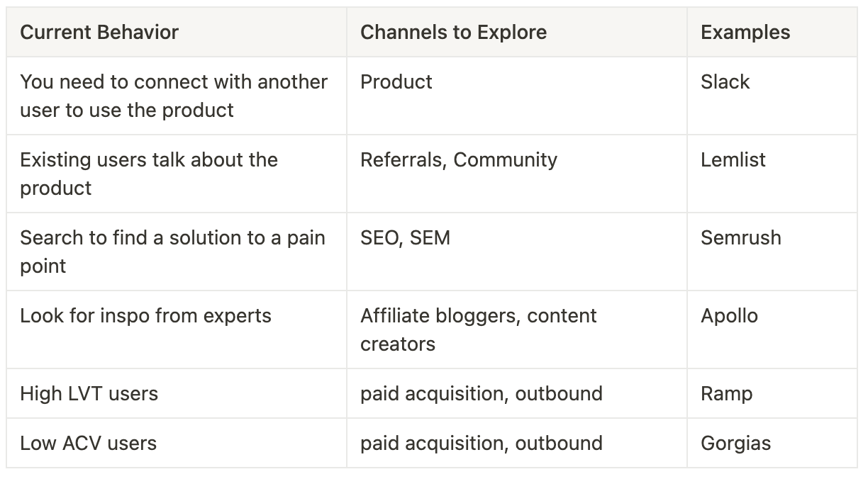Select "Affiliate bloggers, content creators" cell
868x479 pixels.
(x=517, y=329)
